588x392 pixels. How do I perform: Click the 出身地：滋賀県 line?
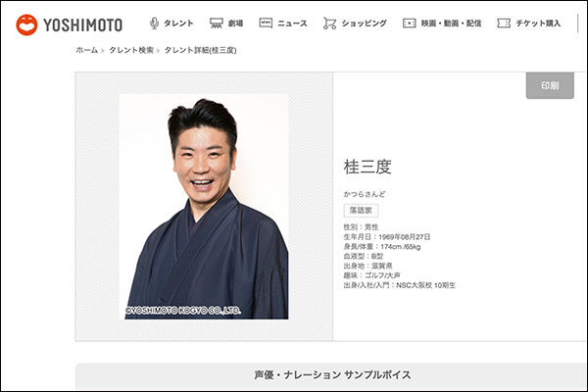pos(367,266)
